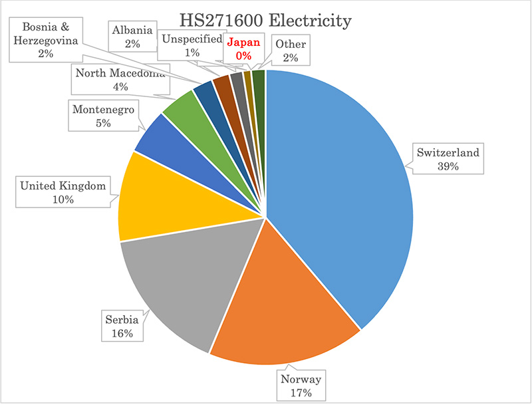Select the Switzerland 39% data label
The height and width of the screenshot is (405, 532).
[448, 160]
